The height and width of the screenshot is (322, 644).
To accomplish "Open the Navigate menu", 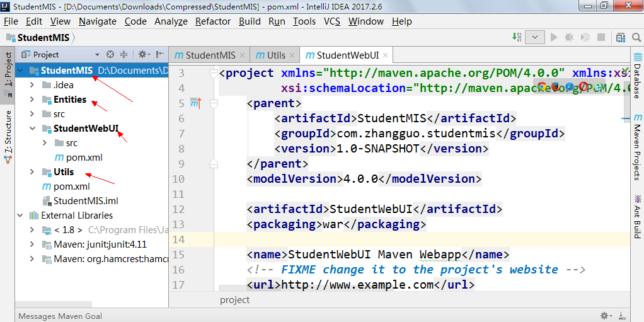I will click(x=97, y=21).
